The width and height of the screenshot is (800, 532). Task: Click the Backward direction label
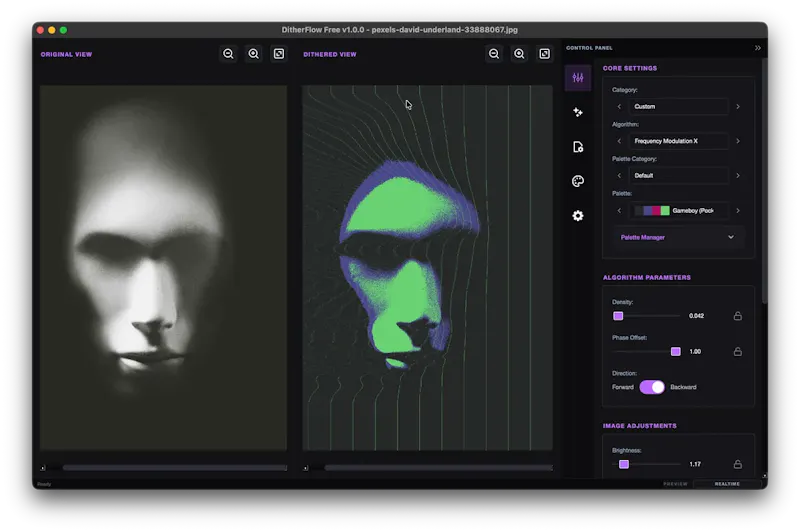(x=683, y=387)
